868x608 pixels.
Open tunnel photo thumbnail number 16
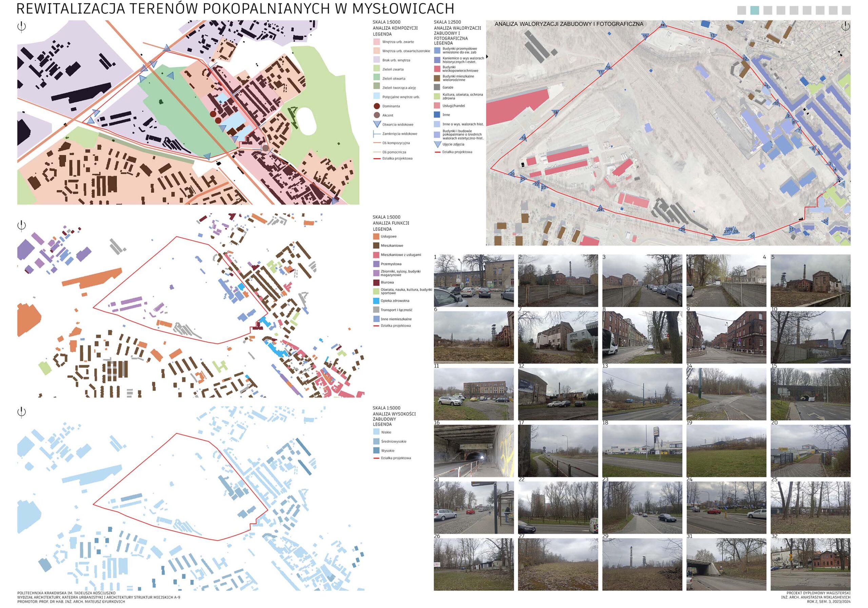point(474,451)
